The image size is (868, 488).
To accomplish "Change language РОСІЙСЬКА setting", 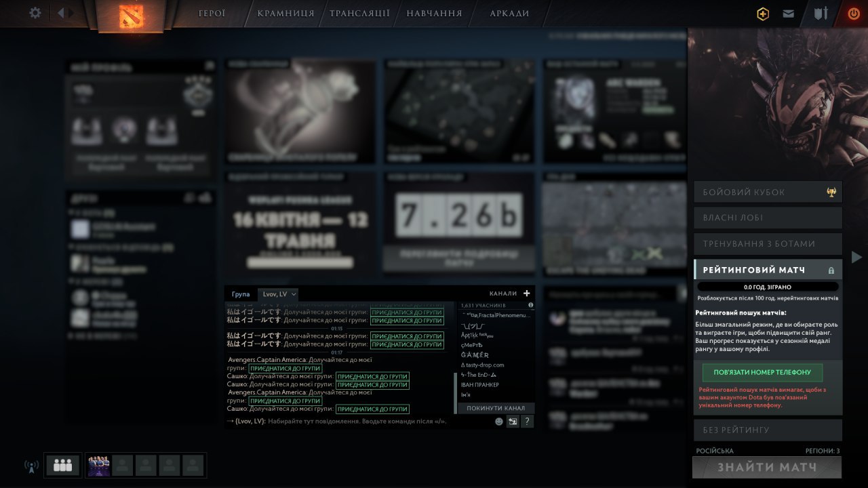I will point(715,451).
